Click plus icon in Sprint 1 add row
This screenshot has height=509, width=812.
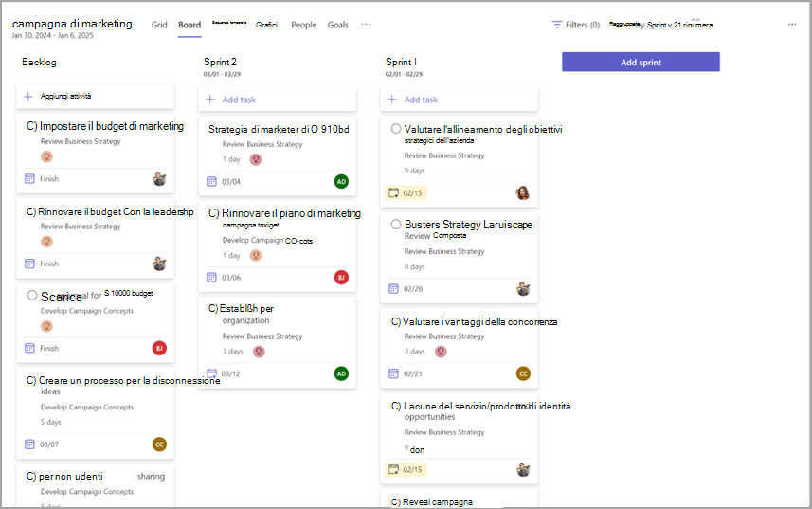(392, 99)
